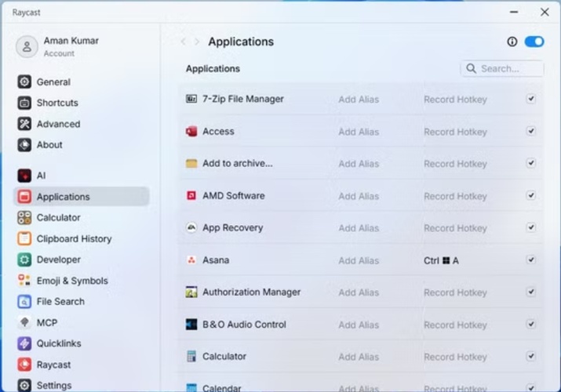
Task: Add Alias for 7-Zip File Manager
Action: 359,100
